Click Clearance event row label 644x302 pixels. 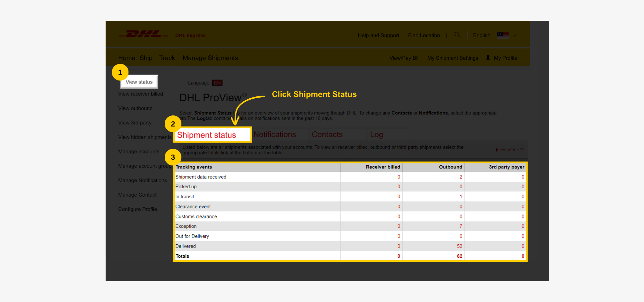click(x=193, y=207)
